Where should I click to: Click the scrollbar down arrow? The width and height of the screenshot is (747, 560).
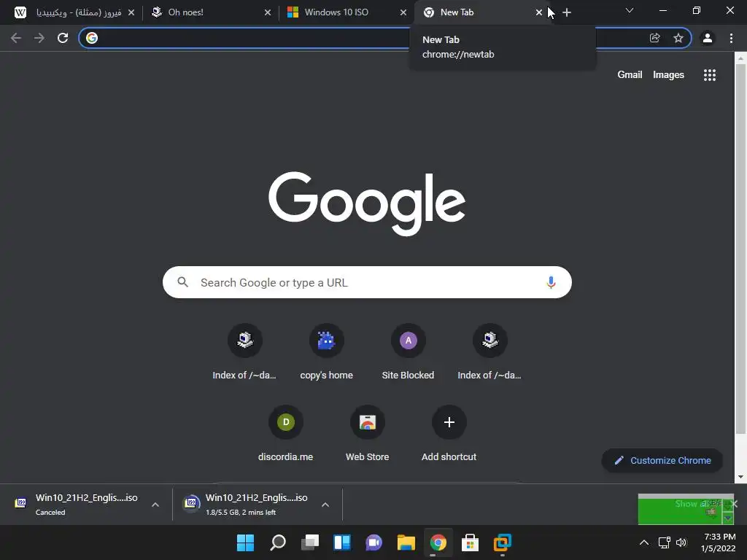740,476
